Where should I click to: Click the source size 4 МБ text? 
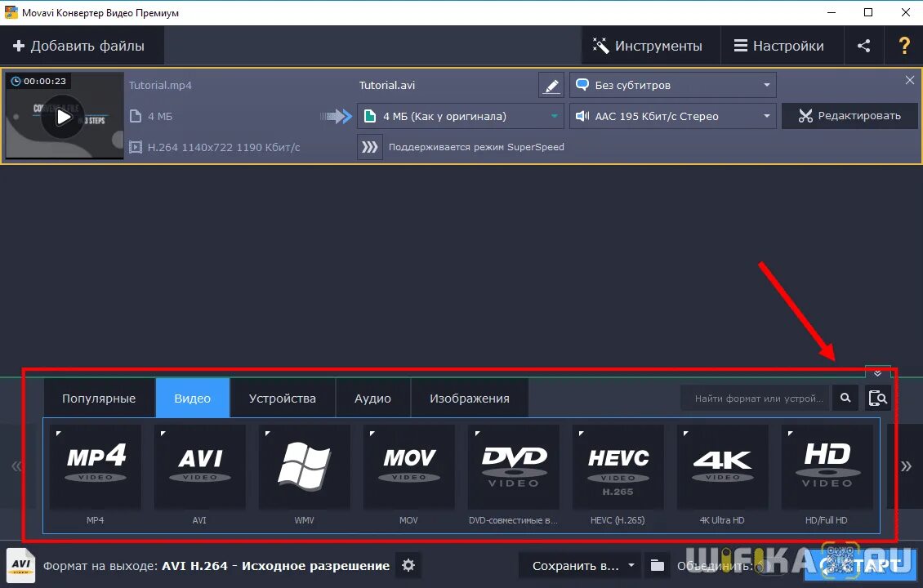(x=160, y=117)
